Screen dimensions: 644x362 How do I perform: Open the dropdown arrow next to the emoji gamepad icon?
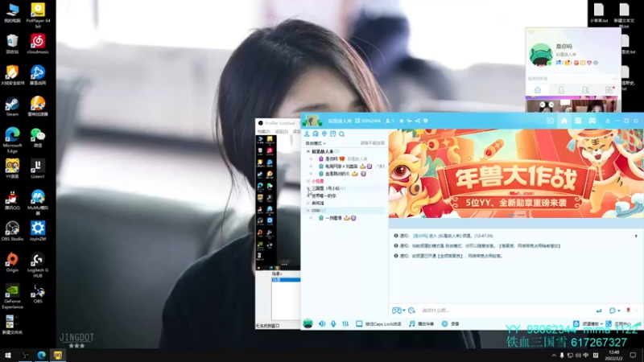pyautogui.click(x=404, y=311)
